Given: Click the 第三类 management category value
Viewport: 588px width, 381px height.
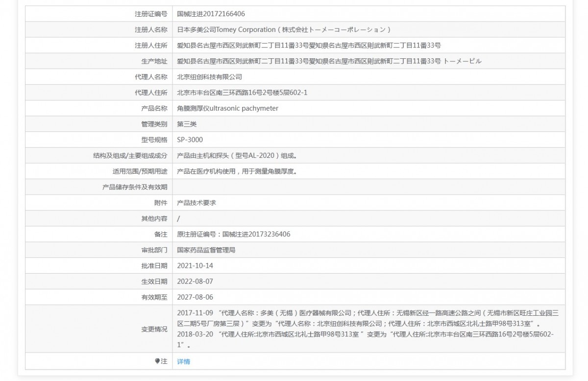Looking at the screenshot, I should pyautogui.click(x=187, y=124).
